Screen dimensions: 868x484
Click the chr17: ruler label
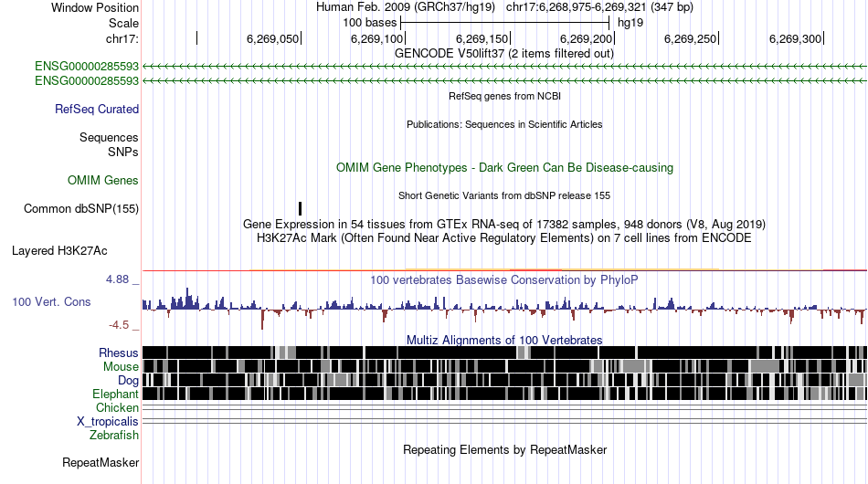pyautogui.click(x=122, y=38)
